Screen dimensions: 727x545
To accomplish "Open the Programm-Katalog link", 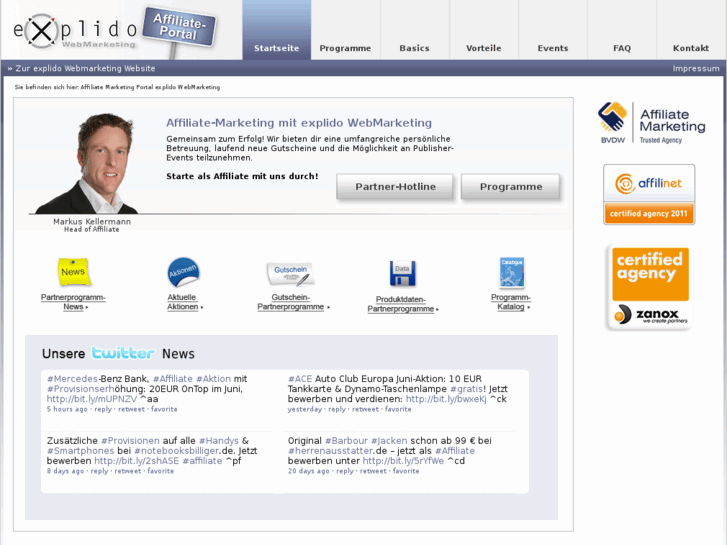I will tap(511, 302).
